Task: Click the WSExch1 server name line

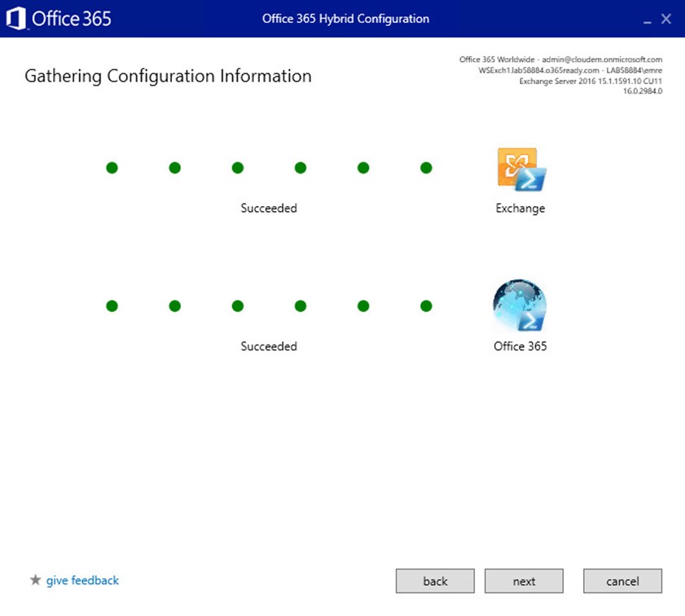Action: 570,70
